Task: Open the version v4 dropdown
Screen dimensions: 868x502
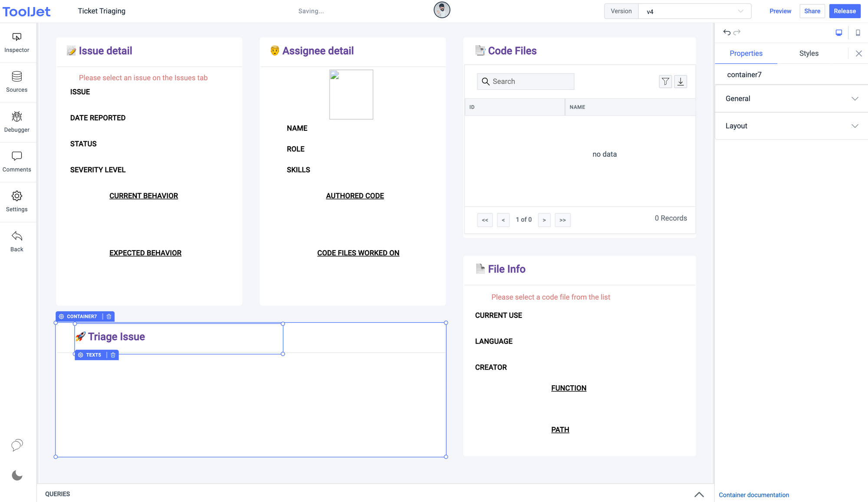Action: pyautogui.click(x=694, y=11)
